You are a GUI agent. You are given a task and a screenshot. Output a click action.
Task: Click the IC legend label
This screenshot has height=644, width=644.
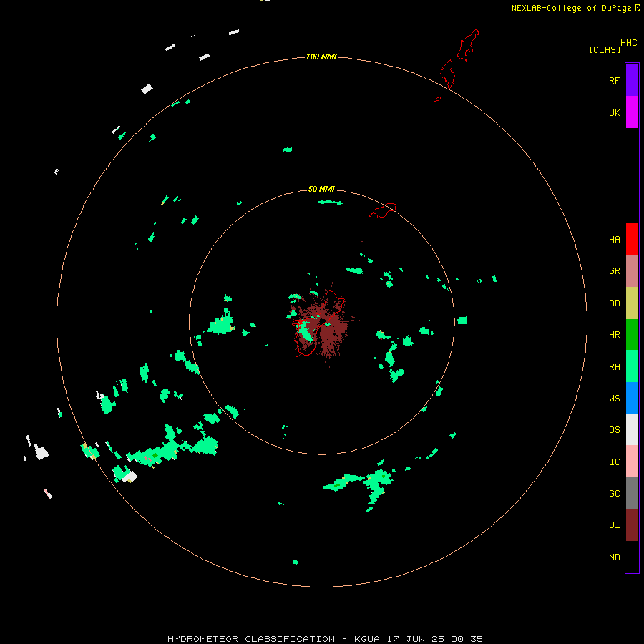[614, 462]
